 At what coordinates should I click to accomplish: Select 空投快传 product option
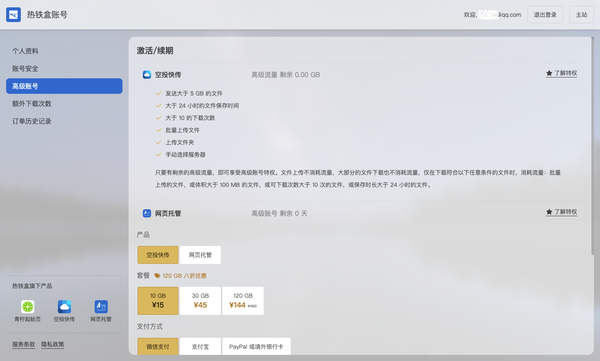(158, 255)
